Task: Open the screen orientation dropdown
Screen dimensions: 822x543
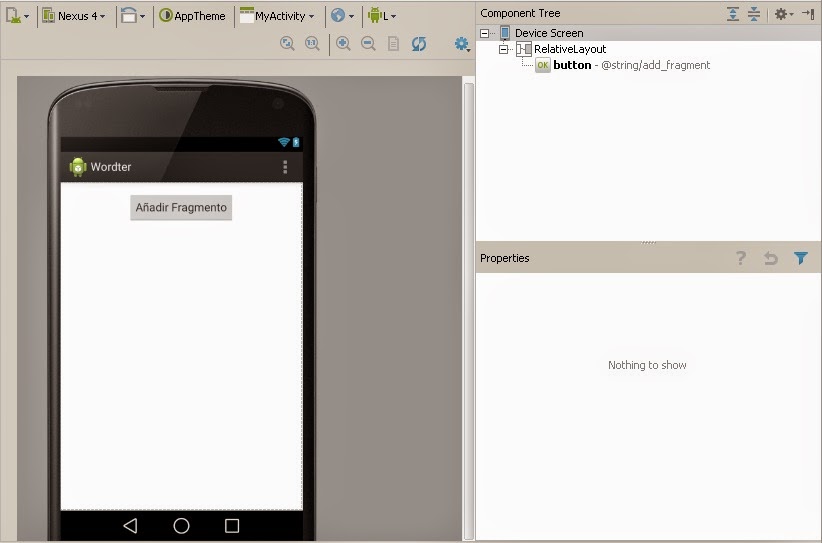Action: [133, 16]
